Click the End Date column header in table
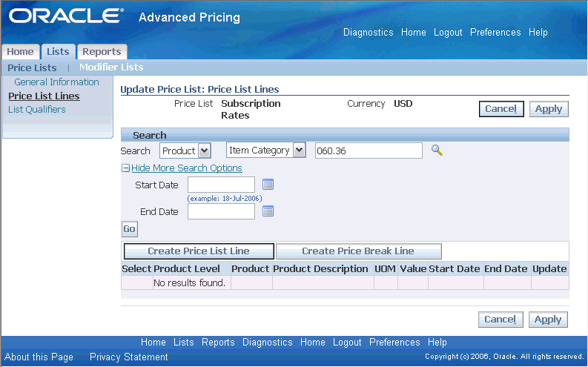The image size is (588, 367). pyautogui.click(x=506, y=269)
